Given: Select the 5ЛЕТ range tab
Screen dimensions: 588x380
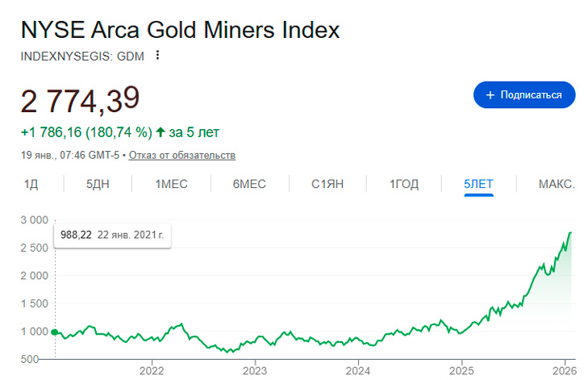Looking at the screenshot, I should pos(478,184).
